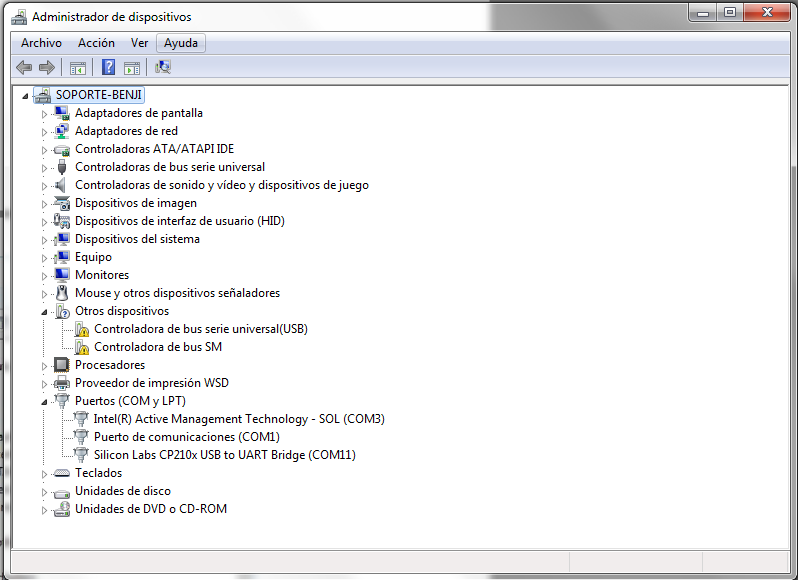Screen dimensions: 798x580
Task: Open the Ver menu
Action: [139, 43]
